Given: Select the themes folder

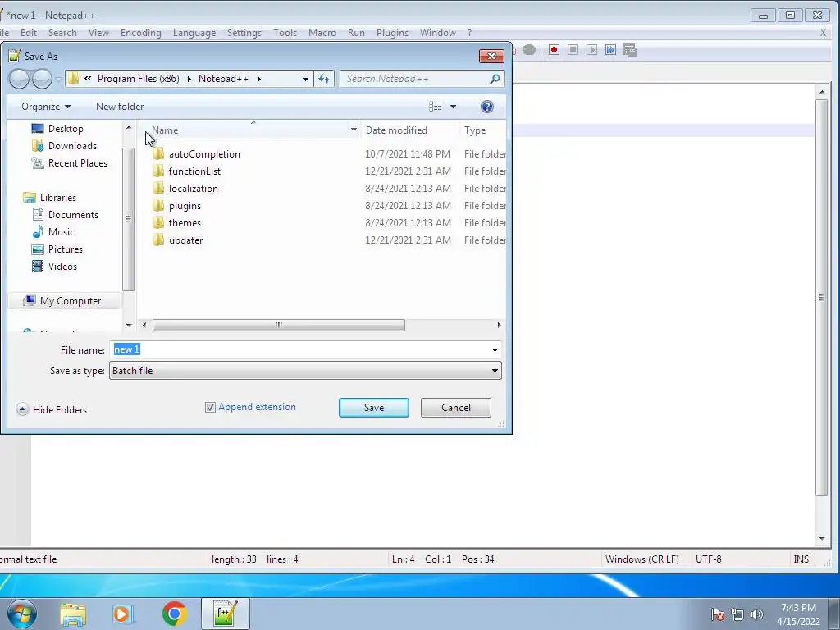Looking at the screenshot, I should tap(185, 222).
